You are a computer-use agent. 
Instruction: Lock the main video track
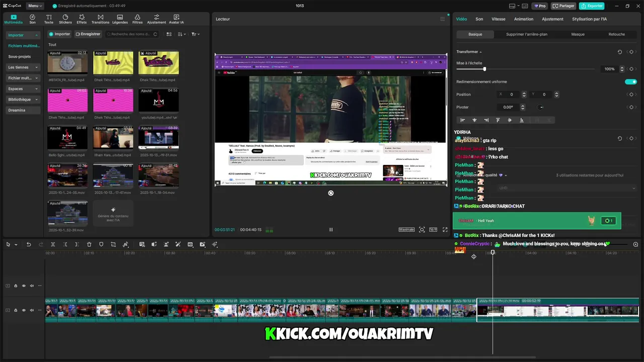(16, 310)
